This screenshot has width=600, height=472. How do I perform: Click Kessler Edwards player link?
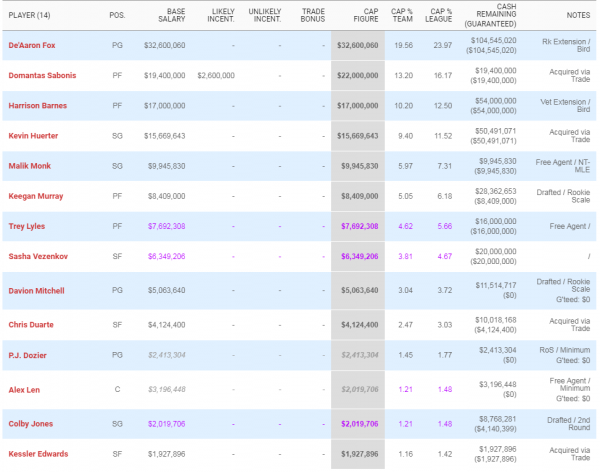click(x=38, y=453)
